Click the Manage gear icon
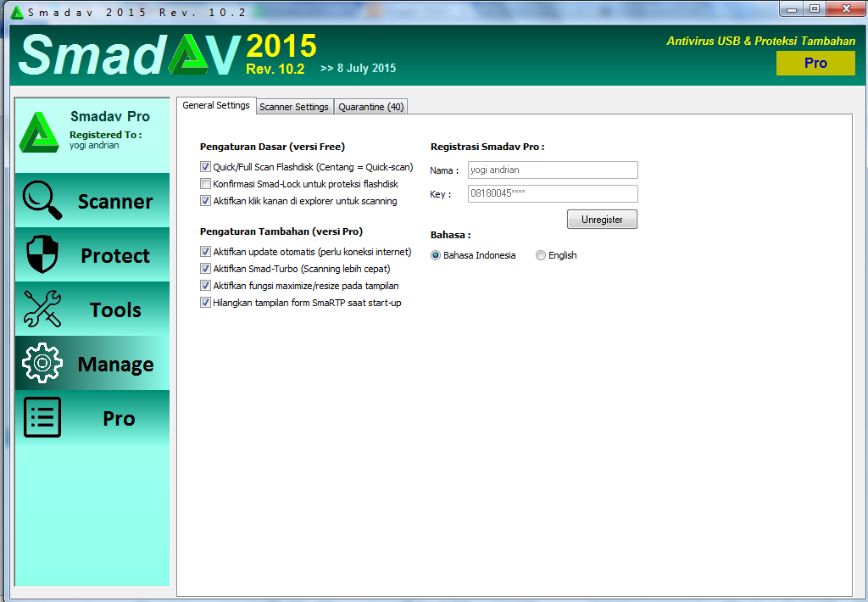The image size is (868, 602). [42, 363]
